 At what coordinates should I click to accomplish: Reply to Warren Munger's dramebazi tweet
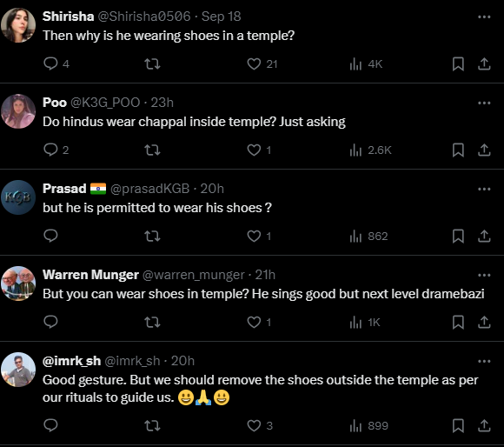[x=50, y=322]
